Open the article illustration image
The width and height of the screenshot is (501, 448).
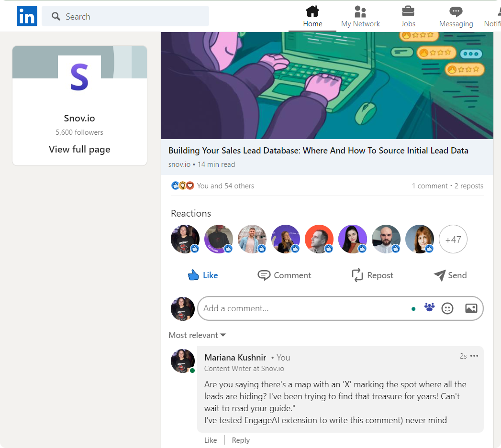click(327, 86)
